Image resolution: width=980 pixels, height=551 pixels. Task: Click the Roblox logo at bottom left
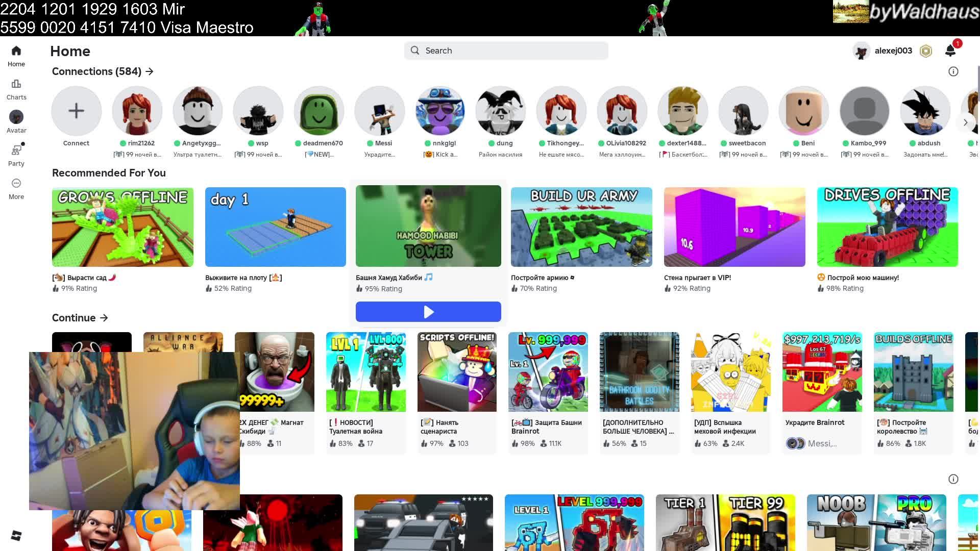[x=16, y=535]
